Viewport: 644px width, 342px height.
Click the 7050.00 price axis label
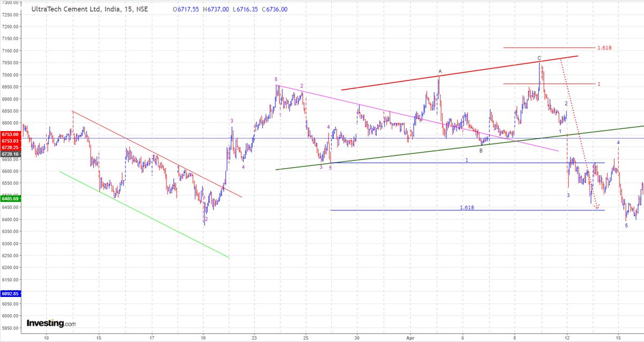(x=10, y=63)
